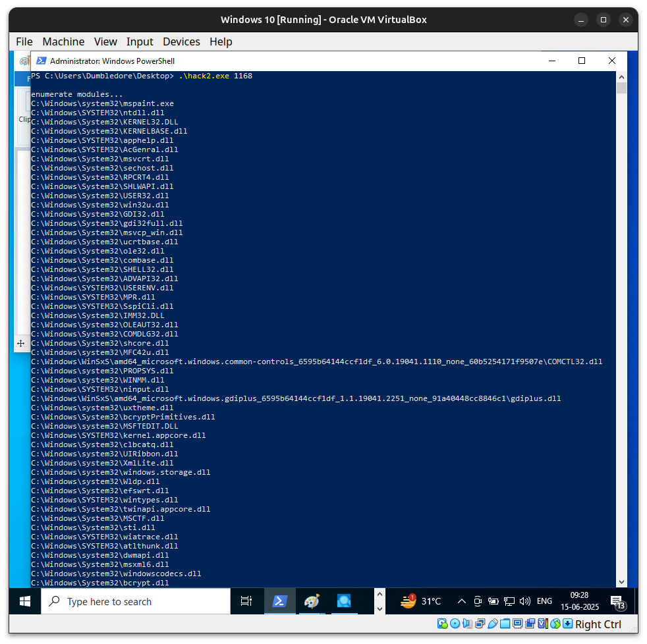This screenshot has height=644, width=647.
Task: Minimize the VirtualBox VM window
Action: click(581, 20)
